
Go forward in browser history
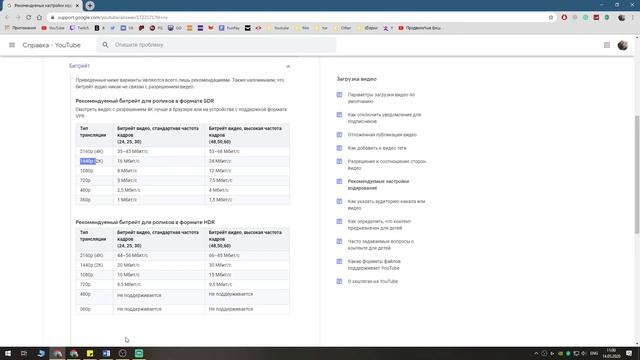18,18
